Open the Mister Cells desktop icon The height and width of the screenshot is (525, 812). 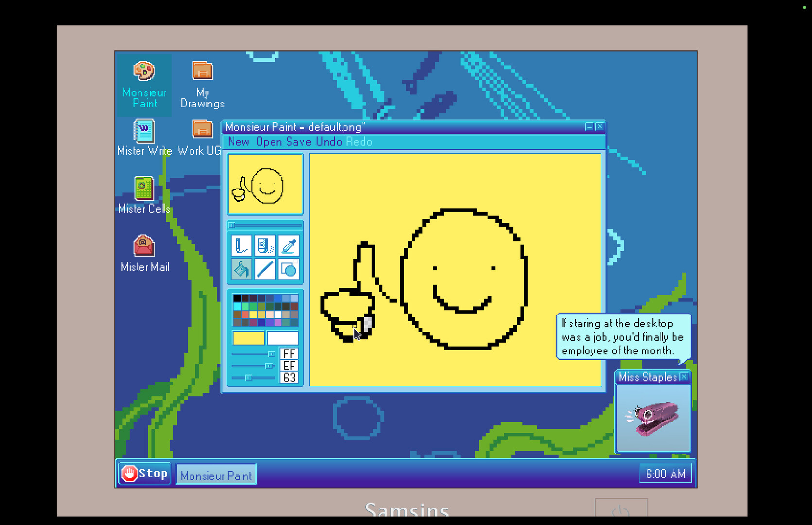click(144, 196)
